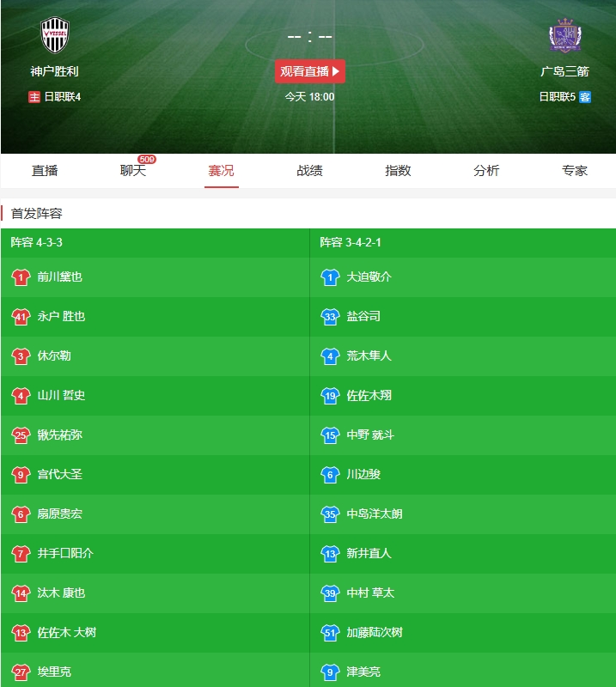Click the Sanfrecce Hiroshima team logo
This screenshot has width=616, height=687.
(x=564, y=36)
